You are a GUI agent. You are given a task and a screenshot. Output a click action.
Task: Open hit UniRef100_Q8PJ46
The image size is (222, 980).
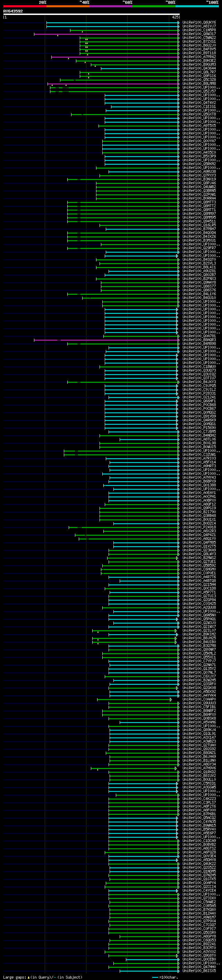199,183
